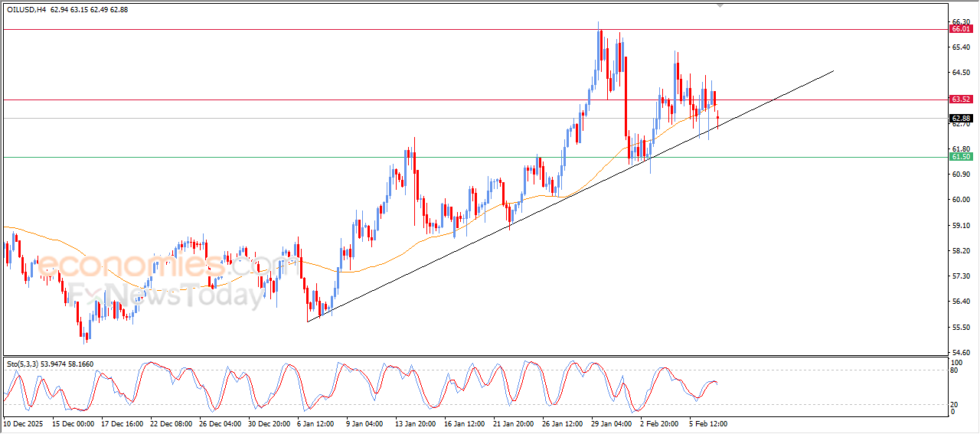Click the 65.40 price axis label
The width and height of the screenshot is (980, 434).
point(959,47)
